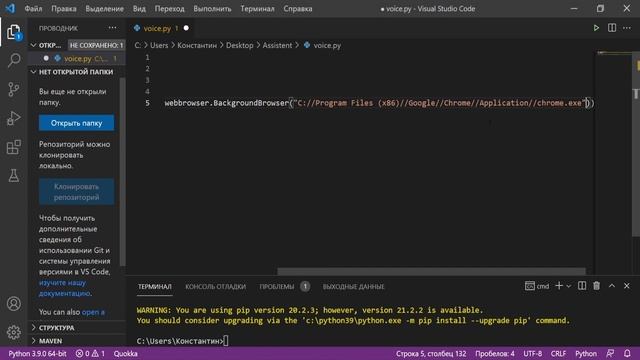Click errors and warnings count in status bar

90,353
